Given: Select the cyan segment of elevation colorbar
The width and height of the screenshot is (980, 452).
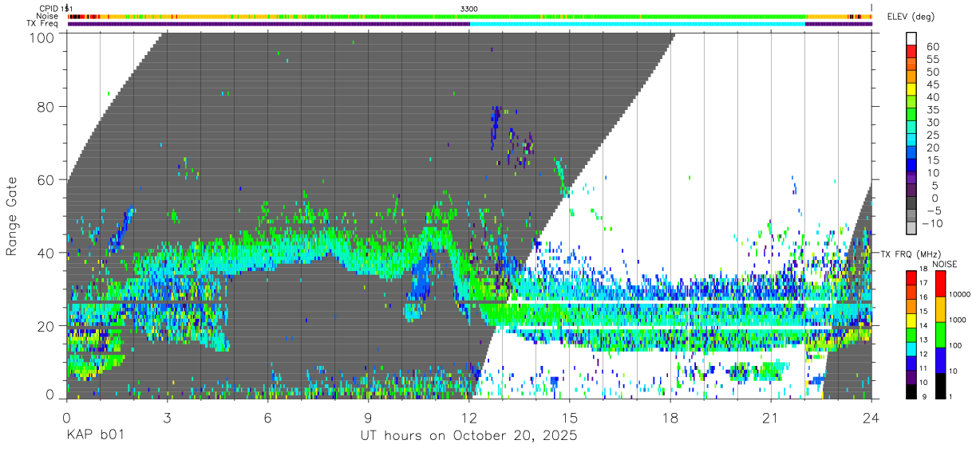Looking at the screenshot, I should pyautogui.click(x=912, y=140).
